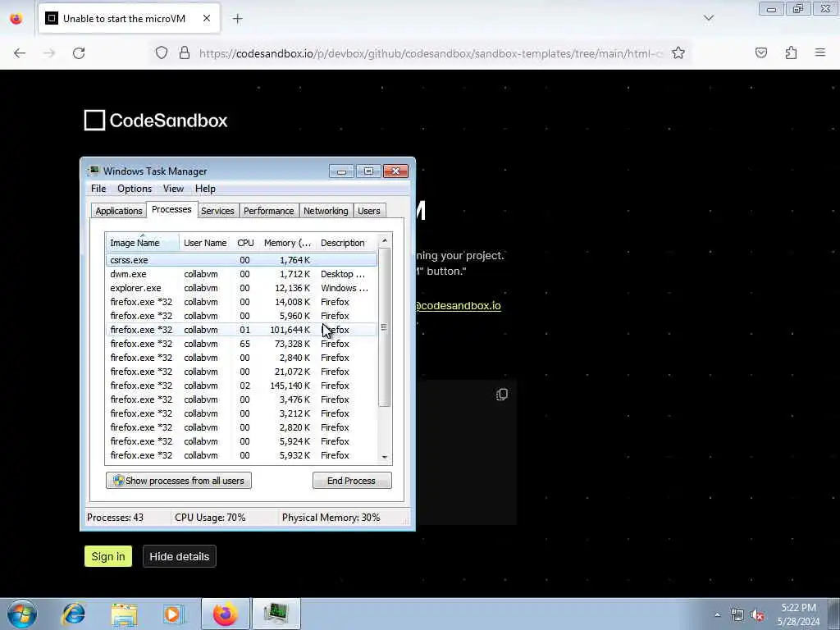Image resolution: width=840 pixels, height=630 pixels.
Task: Focus the Firefox address bar URL
Action: [x=431, y=53]
